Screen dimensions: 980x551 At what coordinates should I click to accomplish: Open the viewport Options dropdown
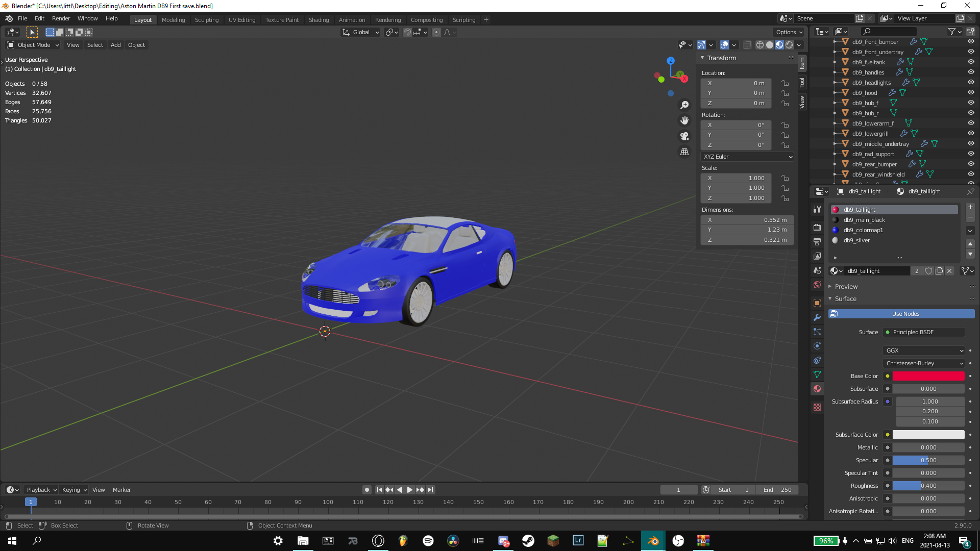789,32
